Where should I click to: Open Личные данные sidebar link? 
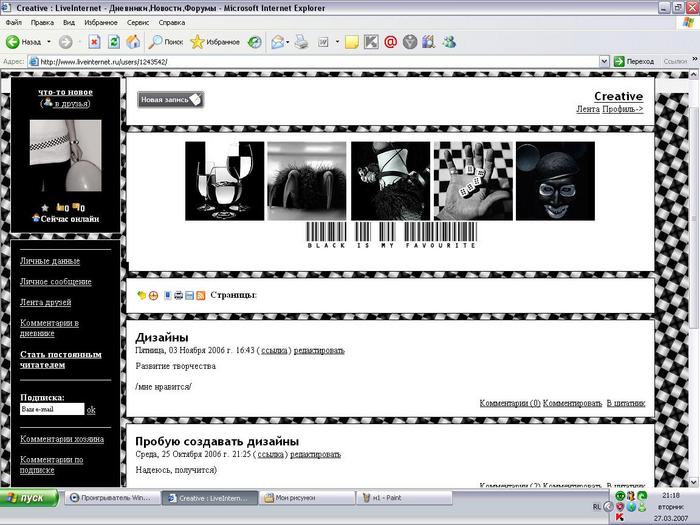(x=50, y=261)
